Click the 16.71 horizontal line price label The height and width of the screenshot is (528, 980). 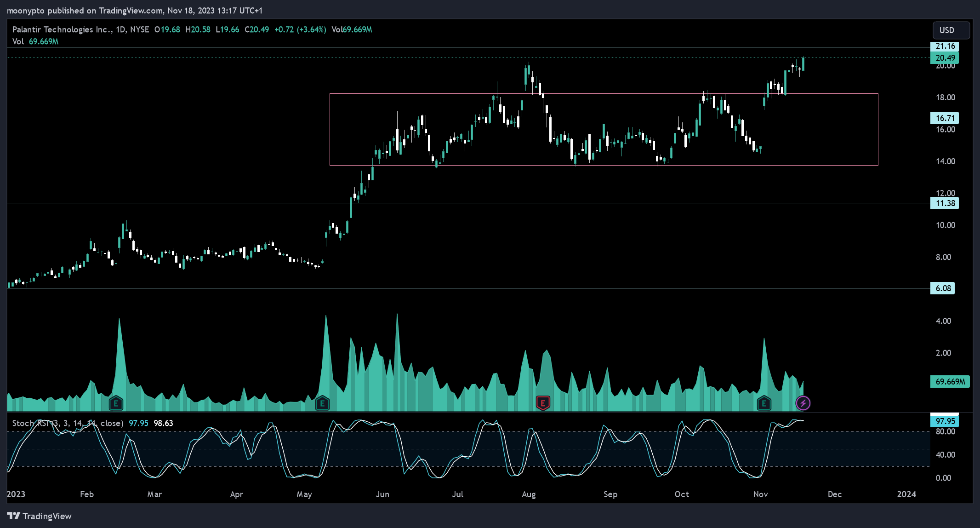(945, 118)
